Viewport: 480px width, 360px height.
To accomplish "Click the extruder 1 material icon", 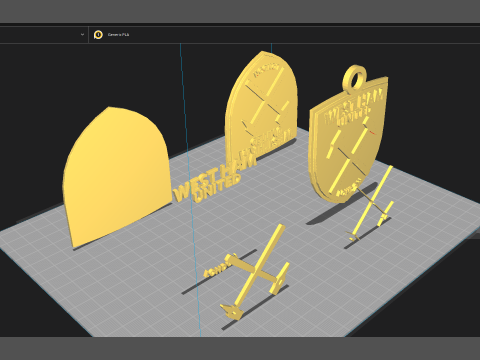I will [x=98, y=35].
